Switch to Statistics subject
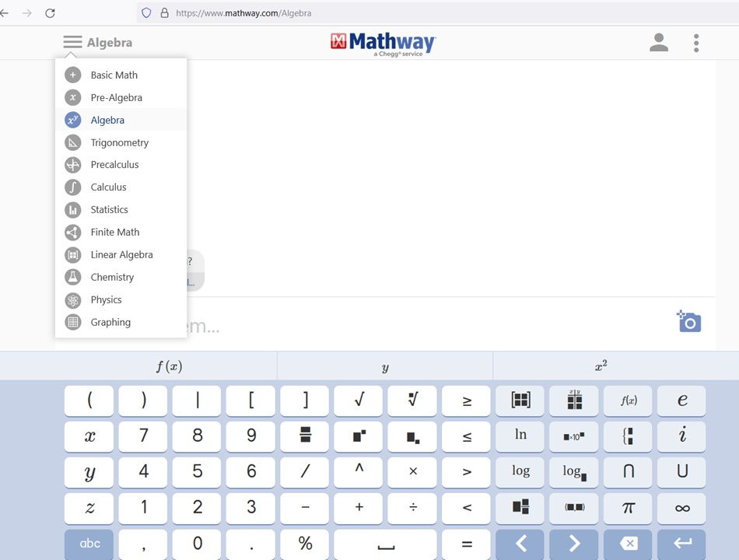This screenshot has height=560, width=739. (121, 210)
